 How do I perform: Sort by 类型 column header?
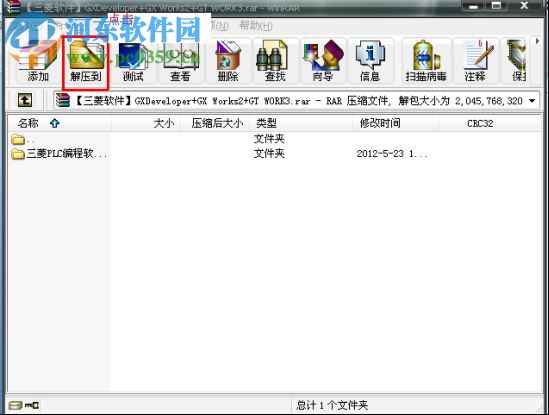pos(301,123)
